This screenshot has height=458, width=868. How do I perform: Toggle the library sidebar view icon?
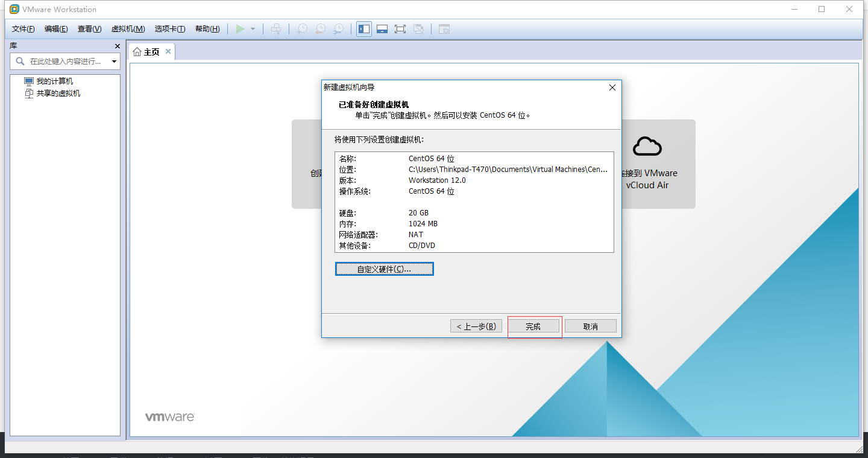tap(364, 29)
